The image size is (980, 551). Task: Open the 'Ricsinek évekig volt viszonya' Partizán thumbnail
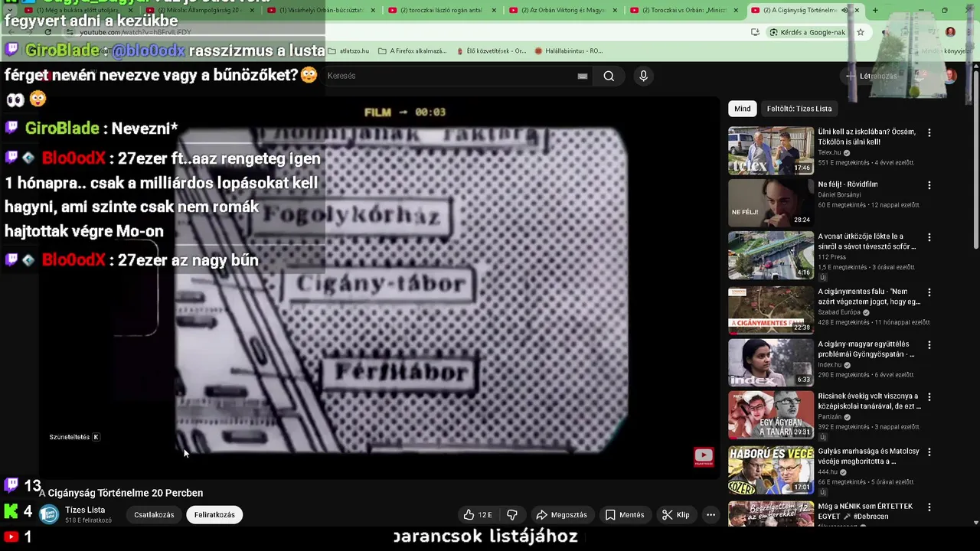(771, 415)
